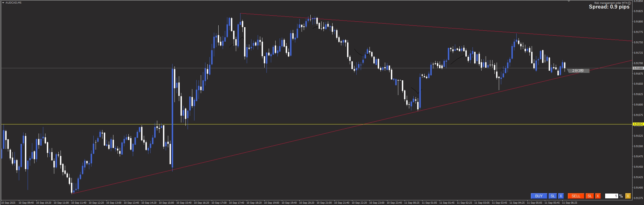Click the yellow X button
Image resolution: width=644 pixels, height=205 pixels.
(628, 196)
